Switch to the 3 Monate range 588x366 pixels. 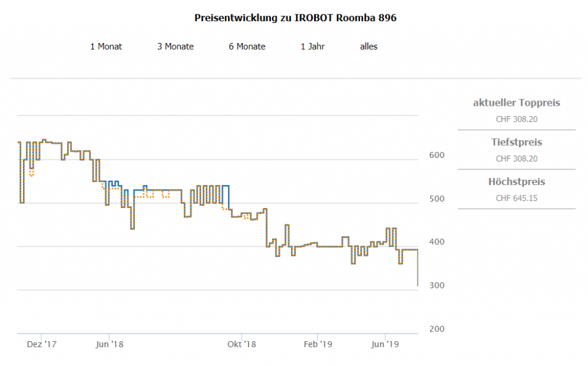click(176, 47)
